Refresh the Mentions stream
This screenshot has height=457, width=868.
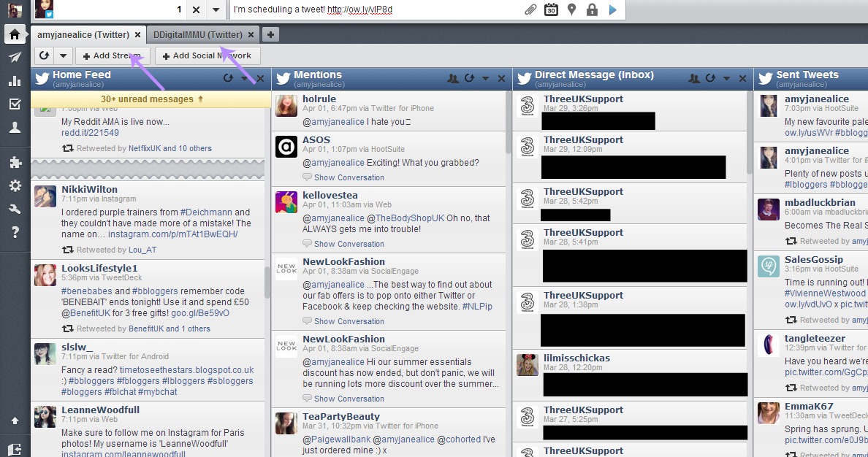(469, 79)
